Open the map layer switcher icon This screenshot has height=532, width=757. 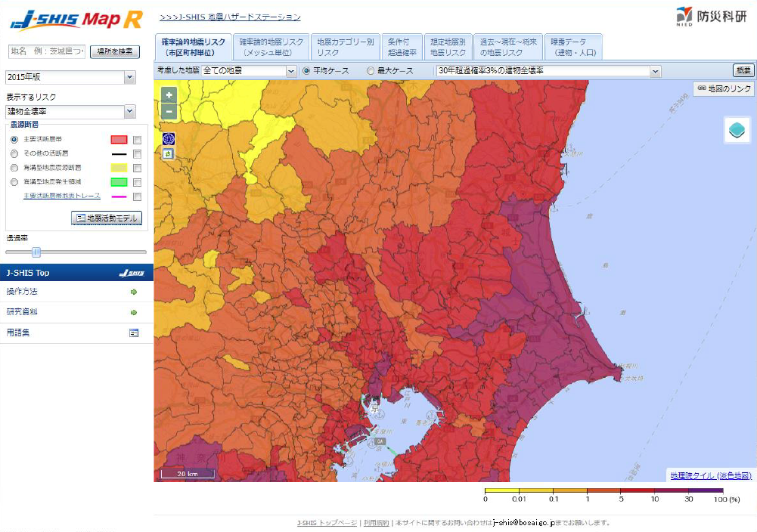[738, 130]
